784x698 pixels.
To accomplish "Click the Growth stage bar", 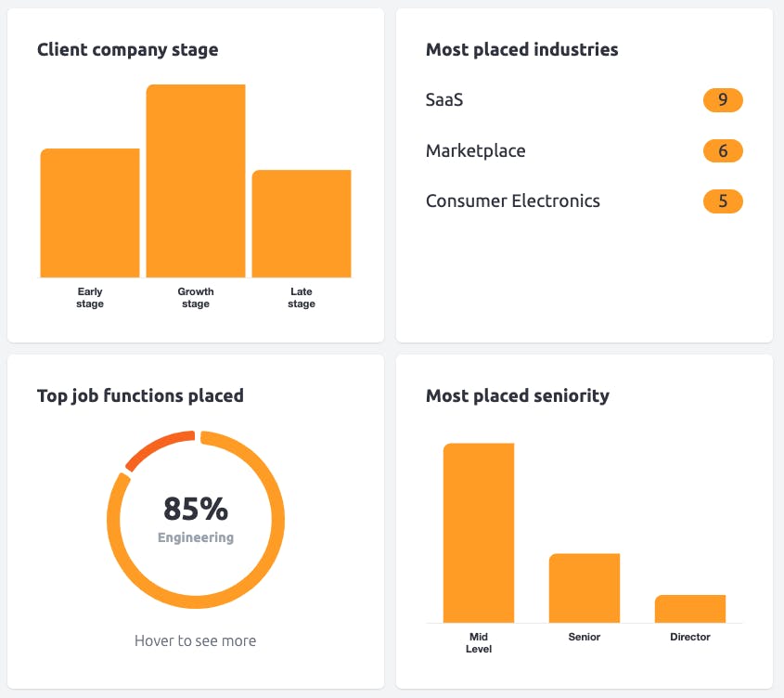I will (x=196, y=181).
